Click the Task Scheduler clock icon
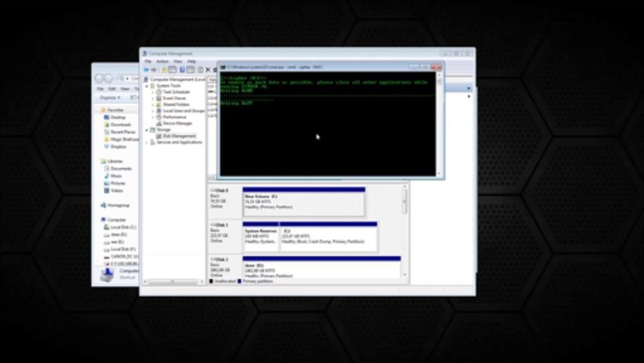 (159, 92)
